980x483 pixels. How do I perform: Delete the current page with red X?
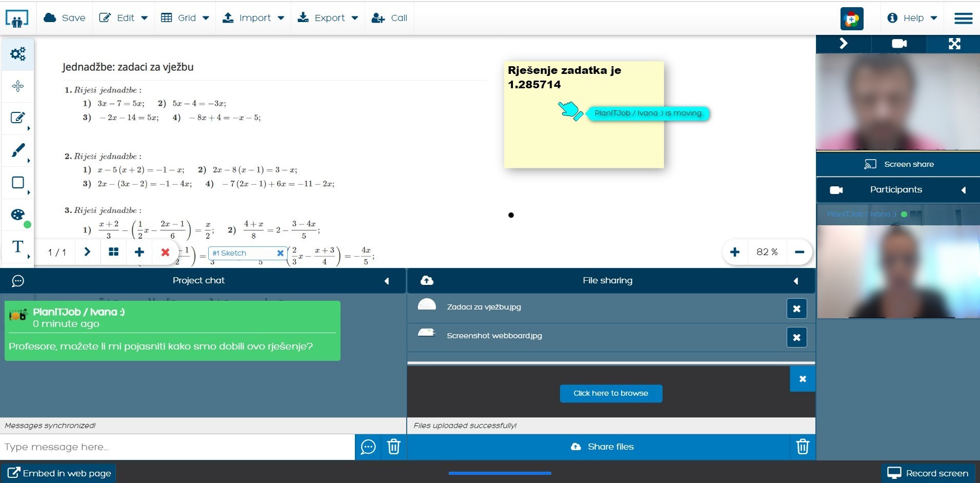(165, 252)
